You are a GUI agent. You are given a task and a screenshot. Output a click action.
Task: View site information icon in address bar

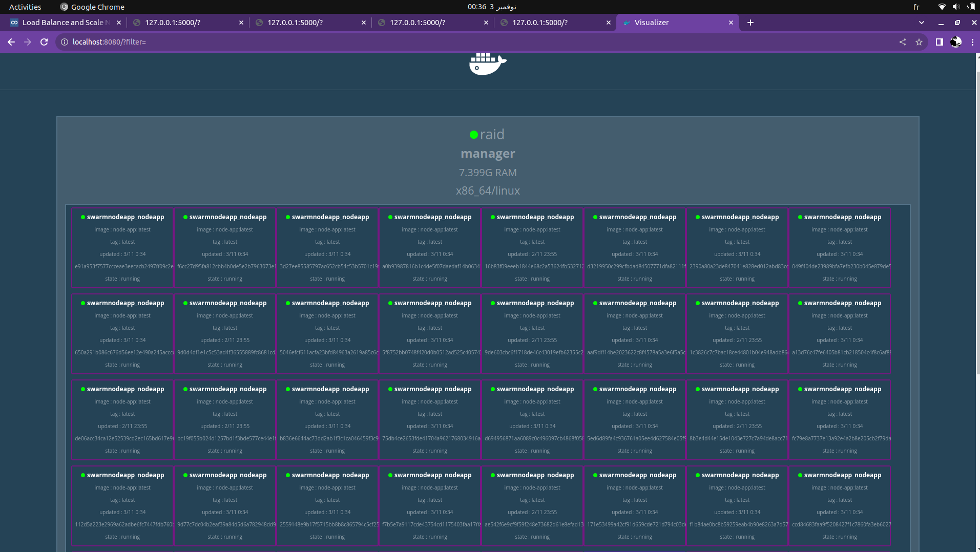pos(65,42)
